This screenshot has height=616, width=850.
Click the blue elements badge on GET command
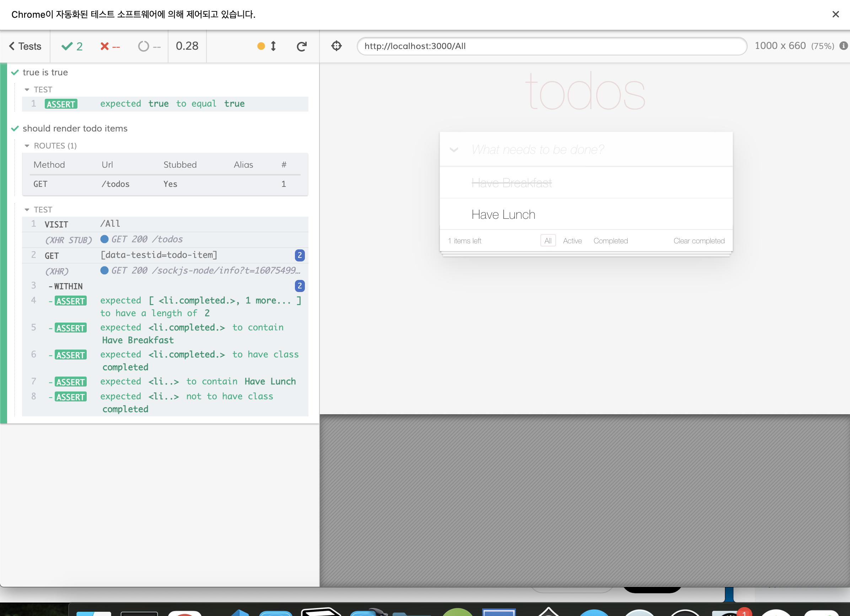pyautogui.click(x=299, y=255)
